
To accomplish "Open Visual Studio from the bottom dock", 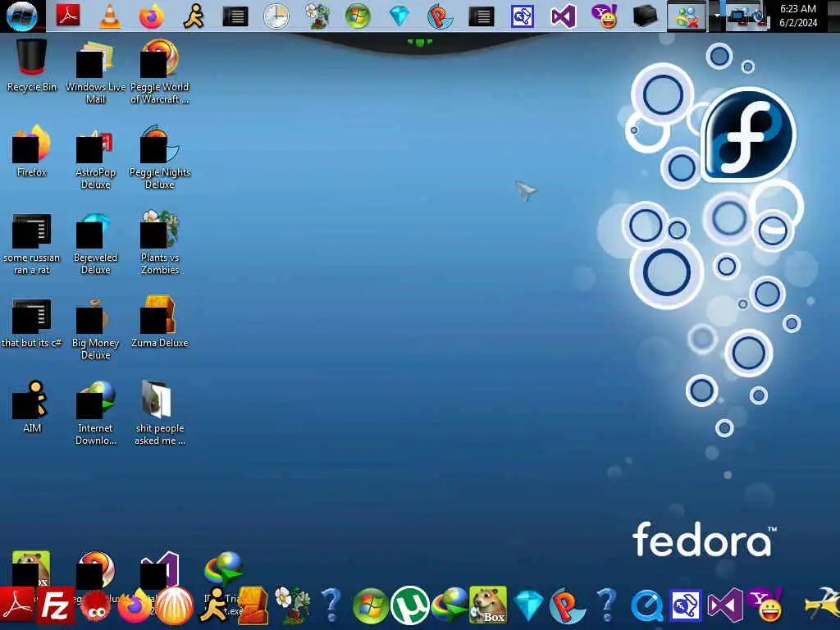I will pyautogui.click(x=725, y=606).
